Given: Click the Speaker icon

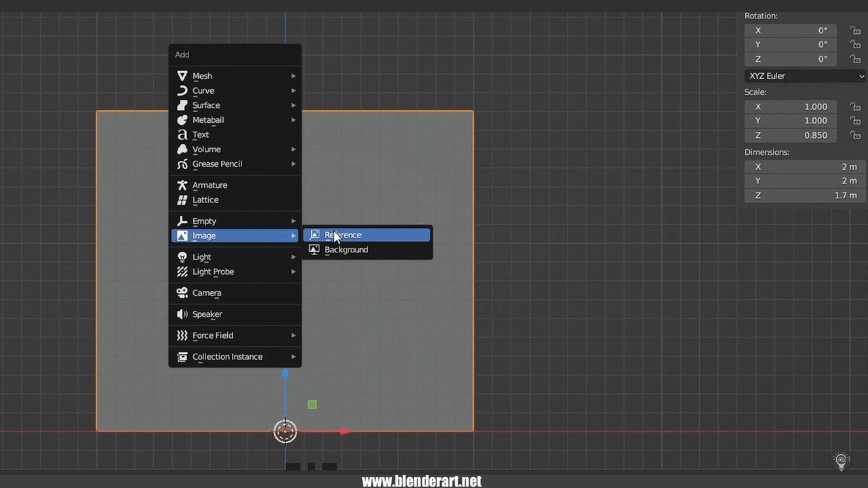Looking at the screenshot, I should (x=182, y=314).
